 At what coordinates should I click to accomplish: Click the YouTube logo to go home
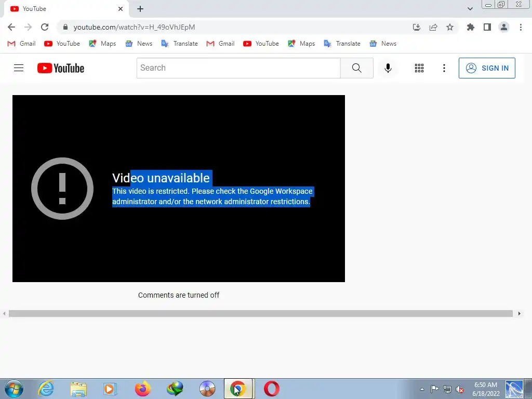pos(61,68)
